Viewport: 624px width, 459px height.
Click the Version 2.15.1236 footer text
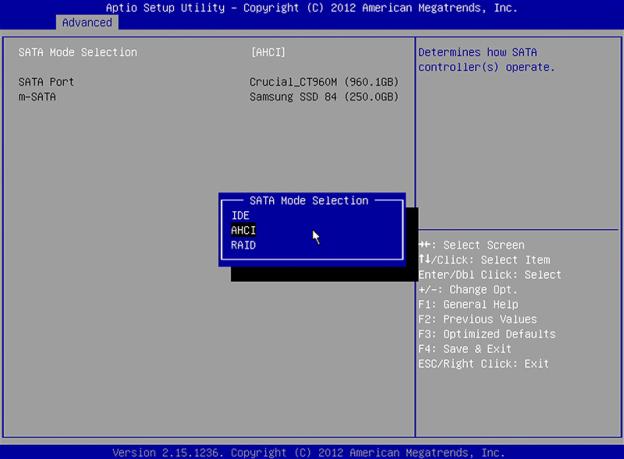point(308,453)
